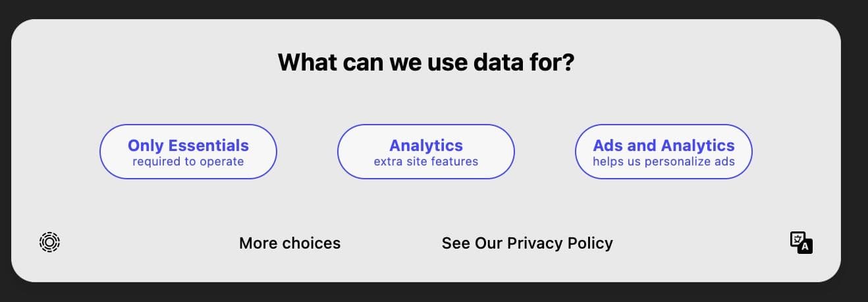Open More choices
868x302 pixels.
290,243
